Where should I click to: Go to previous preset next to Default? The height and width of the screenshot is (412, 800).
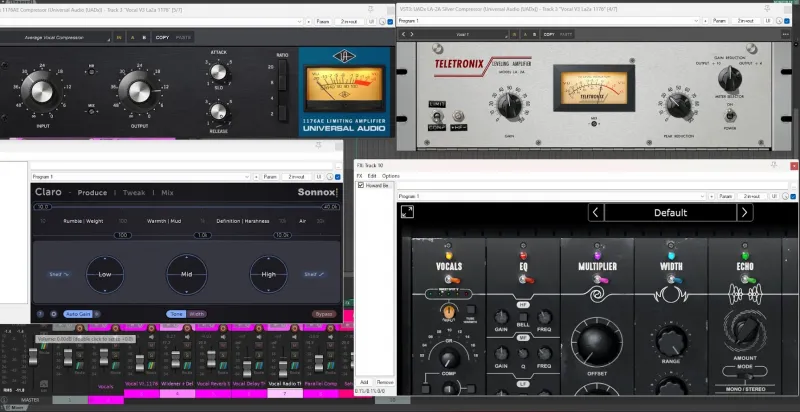596,213
